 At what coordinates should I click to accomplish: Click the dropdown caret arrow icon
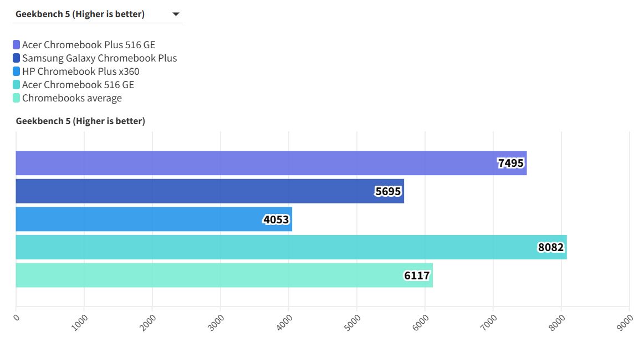pos(176,14)
